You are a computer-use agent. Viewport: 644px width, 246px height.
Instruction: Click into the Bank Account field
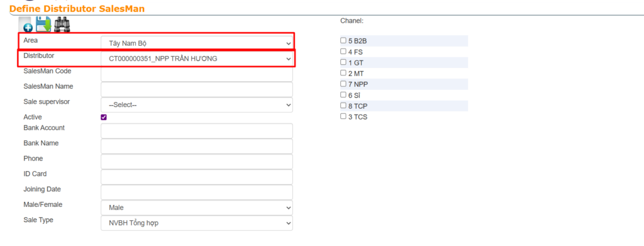click(x=197, y=131)
